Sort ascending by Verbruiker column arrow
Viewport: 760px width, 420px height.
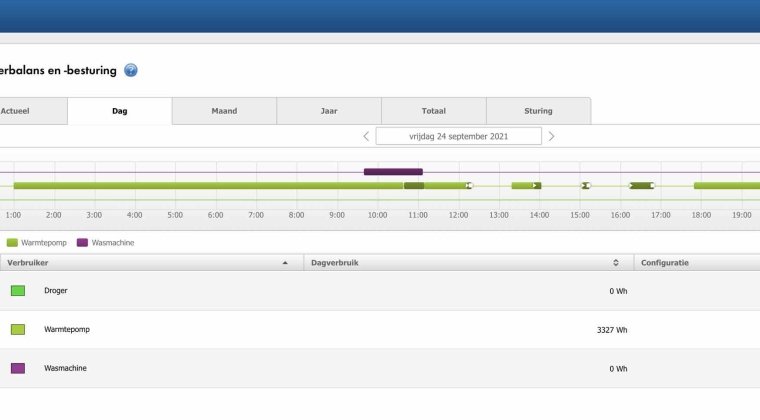(285, 263)
